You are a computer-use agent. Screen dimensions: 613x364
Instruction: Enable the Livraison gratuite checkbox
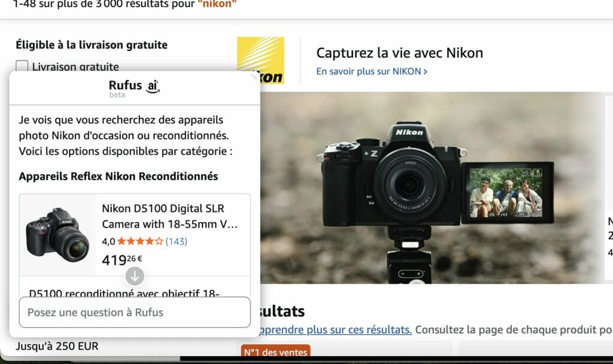coord(22,66)
